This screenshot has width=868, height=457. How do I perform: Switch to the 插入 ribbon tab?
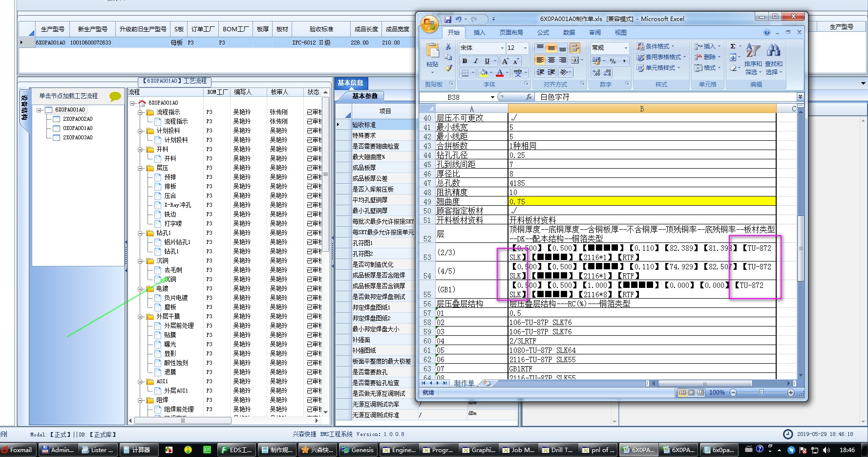pos(479,33)
